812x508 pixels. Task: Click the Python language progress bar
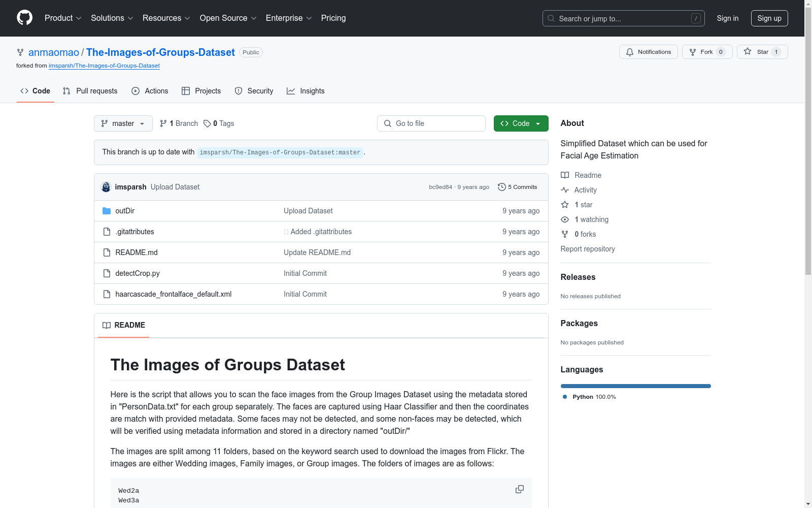(x=636, y=386)
